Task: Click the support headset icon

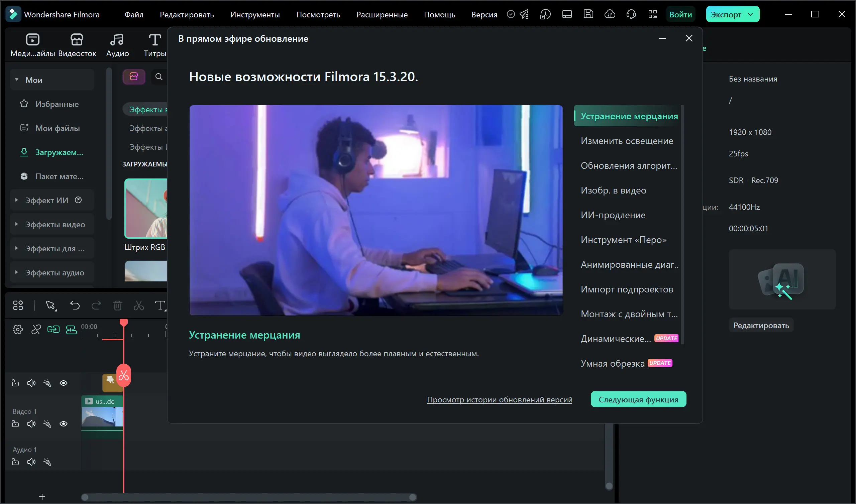Action: (x=631, y=14)
